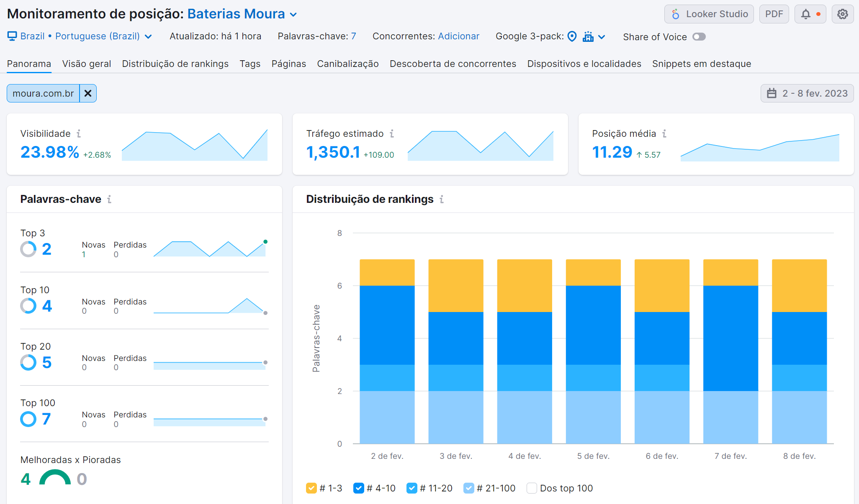Expand the Portuguese (Brazil) language dropdown
The width and height of the screenshot is (859, 504).
point(149,36)
